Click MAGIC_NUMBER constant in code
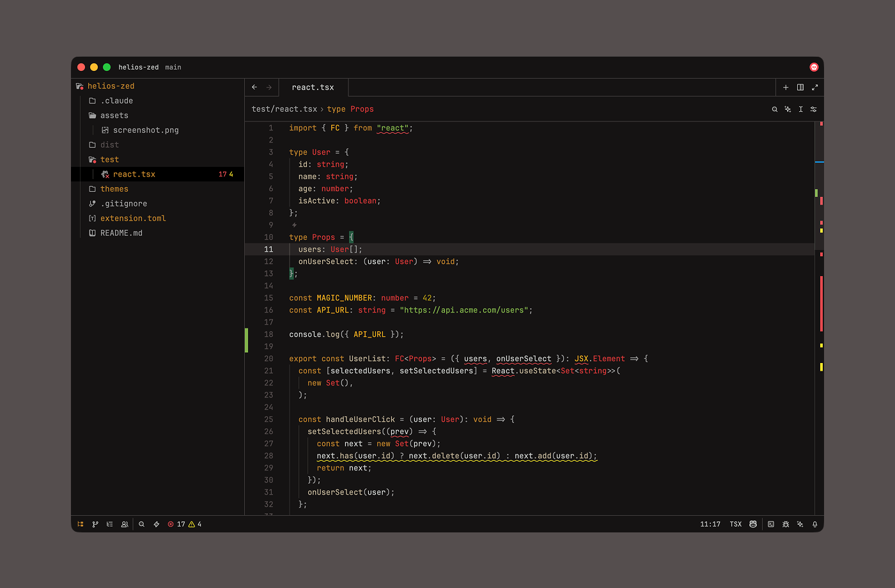 pyautogui.click(x=344, y=298)
